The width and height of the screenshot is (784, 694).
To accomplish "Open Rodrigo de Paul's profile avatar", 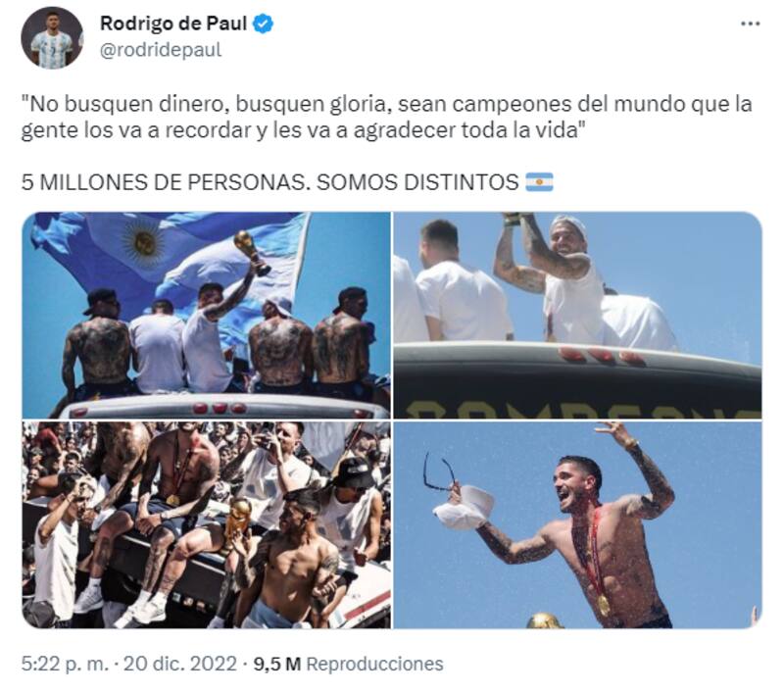I will click(52, 37).
